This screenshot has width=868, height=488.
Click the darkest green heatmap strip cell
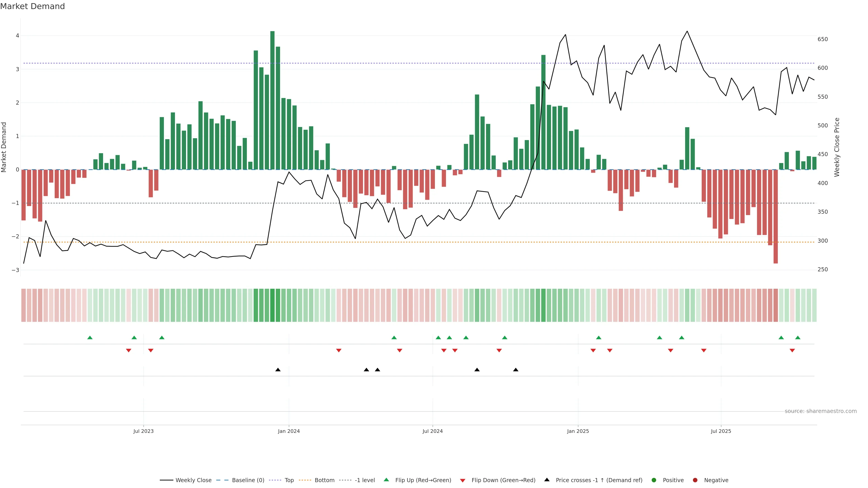[x=272, y=305]
